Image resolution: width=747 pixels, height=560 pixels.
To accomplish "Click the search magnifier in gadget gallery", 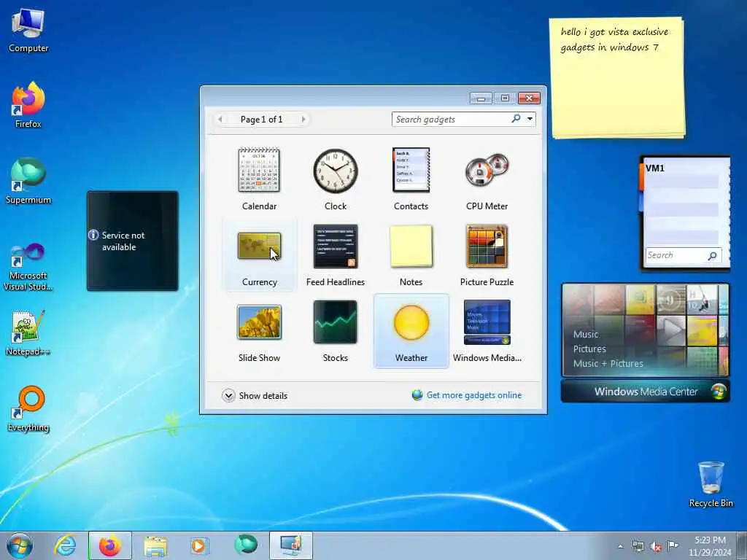I will (516, 119).
